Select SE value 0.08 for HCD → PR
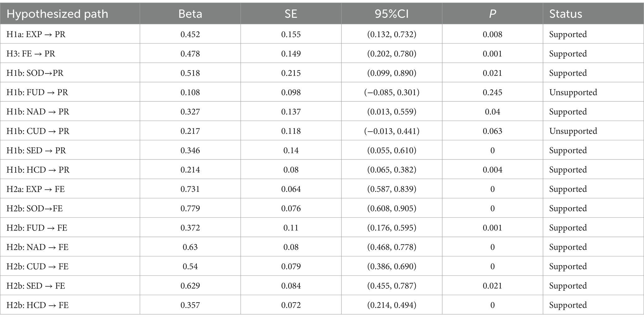Image resolution: width=644 pixels, height=320 pixels. [x=291, y=170]
